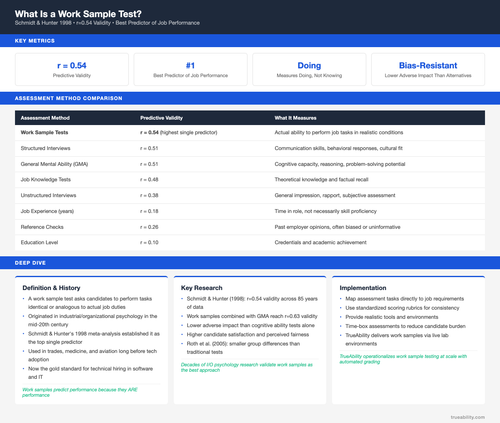Click 'Communication skills, behavioral responses' cell
This screenshot has width=500, height=423.
coord(339,148)
